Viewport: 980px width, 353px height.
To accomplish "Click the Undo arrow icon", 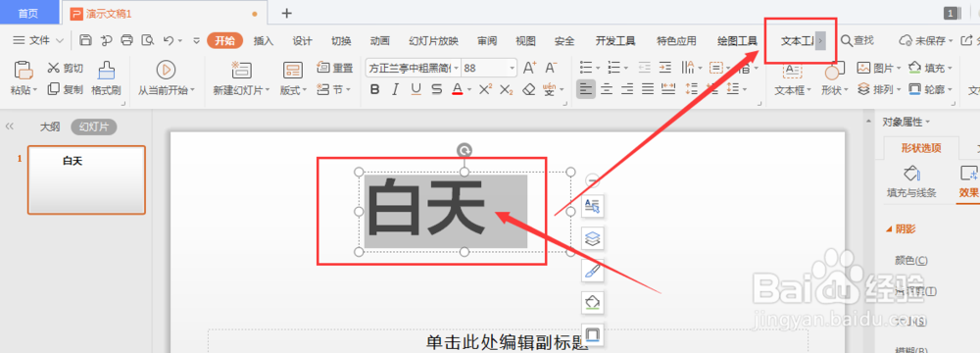I will pos(169,40).
